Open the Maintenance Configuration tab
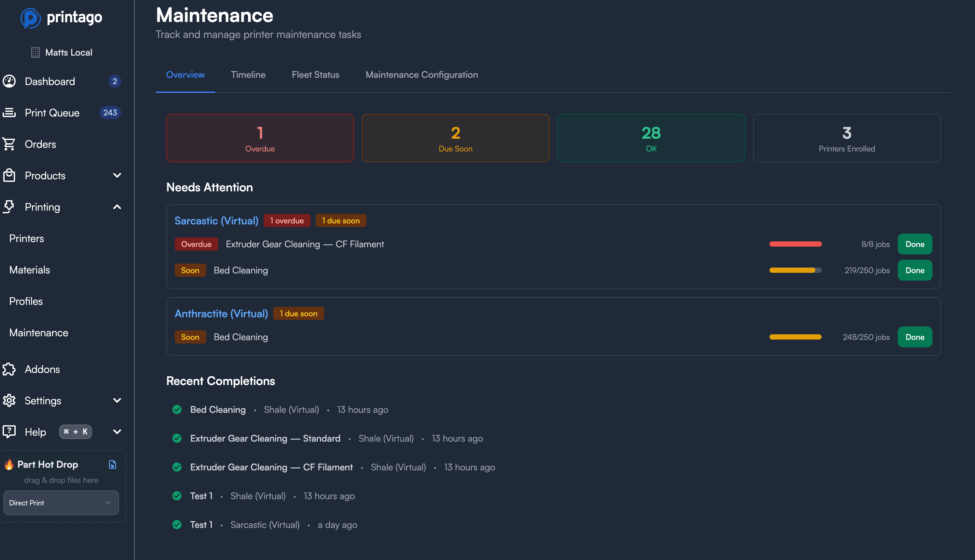This screenshot has height=560, width=975. click(x=421, y=75)
